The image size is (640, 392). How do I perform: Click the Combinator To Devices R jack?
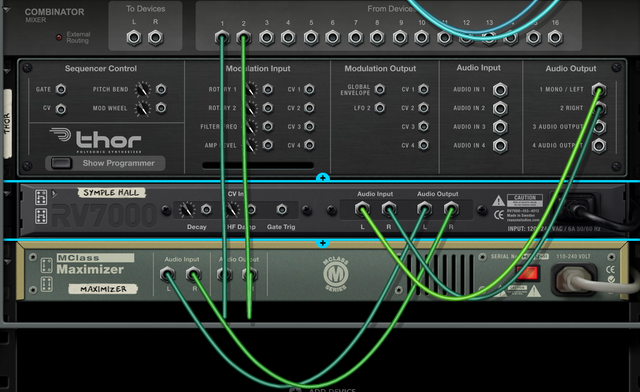pyautogui.click(x=156, y=38)
